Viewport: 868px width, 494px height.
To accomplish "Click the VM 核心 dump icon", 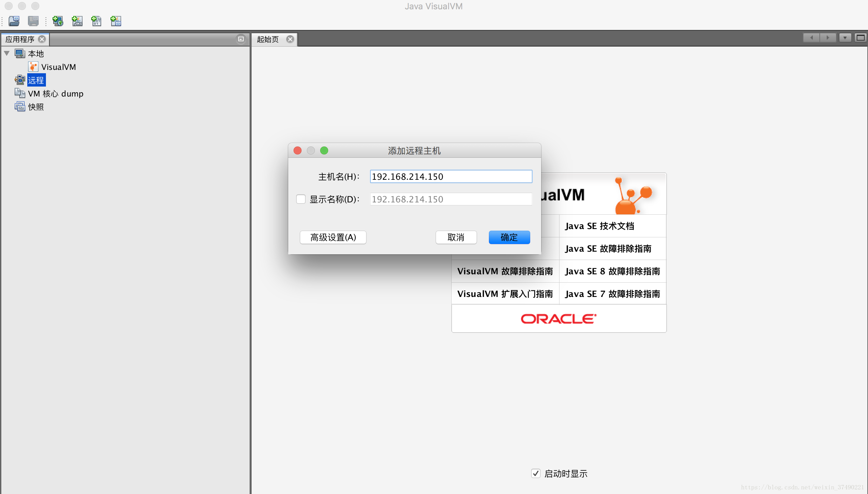I will point(20,93).
